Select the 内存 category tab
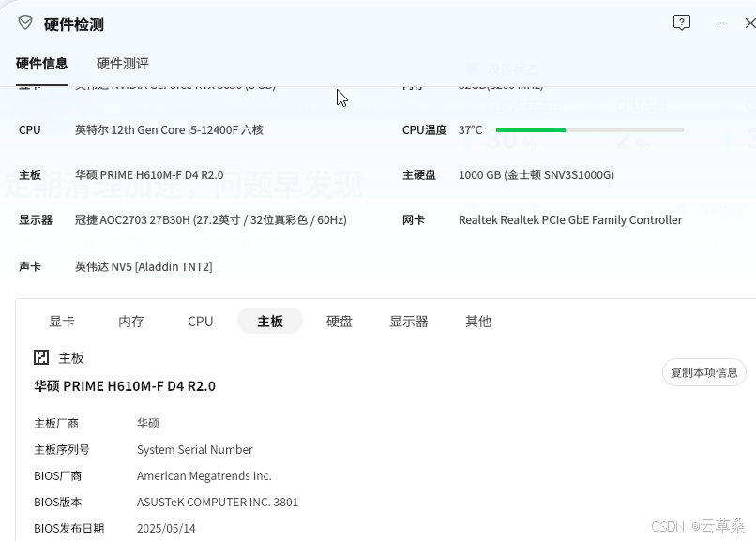Viewport: 756px width, 541px height. click(131, 322)
